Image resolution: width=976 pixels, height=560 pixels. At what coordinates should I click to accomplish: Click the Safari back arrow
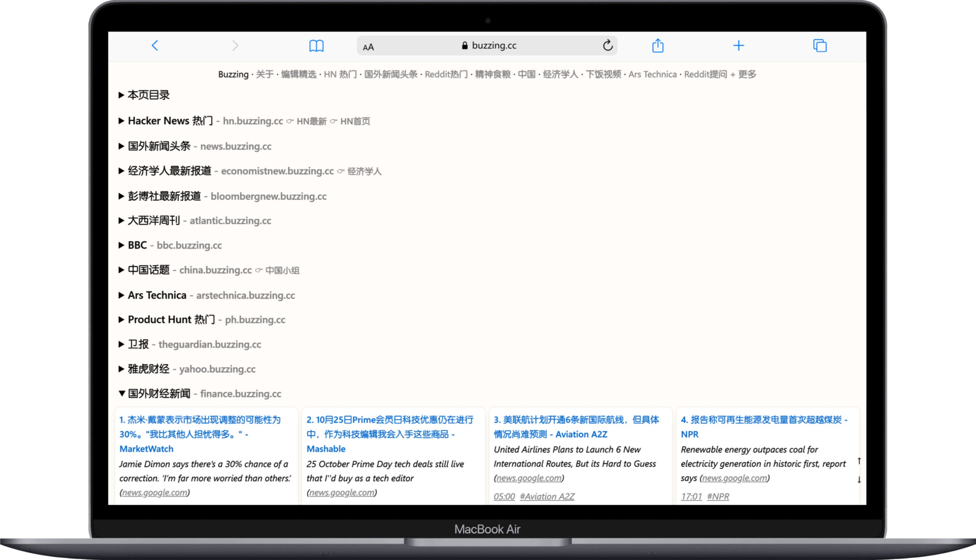[155, 46]
